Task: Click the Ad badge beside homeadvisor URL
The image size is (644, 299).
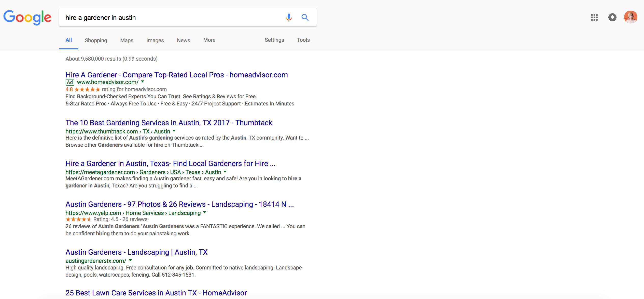Action: (70, 82)
